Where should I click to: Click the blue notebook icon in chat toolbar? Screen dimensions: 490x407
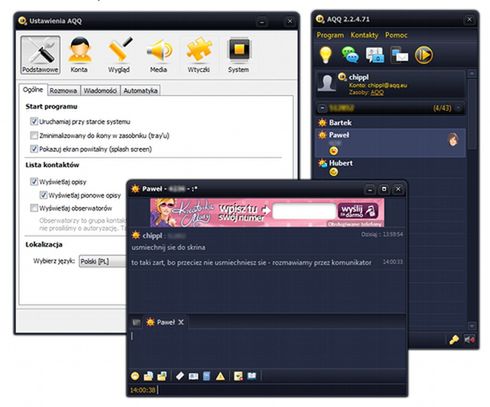207,376
